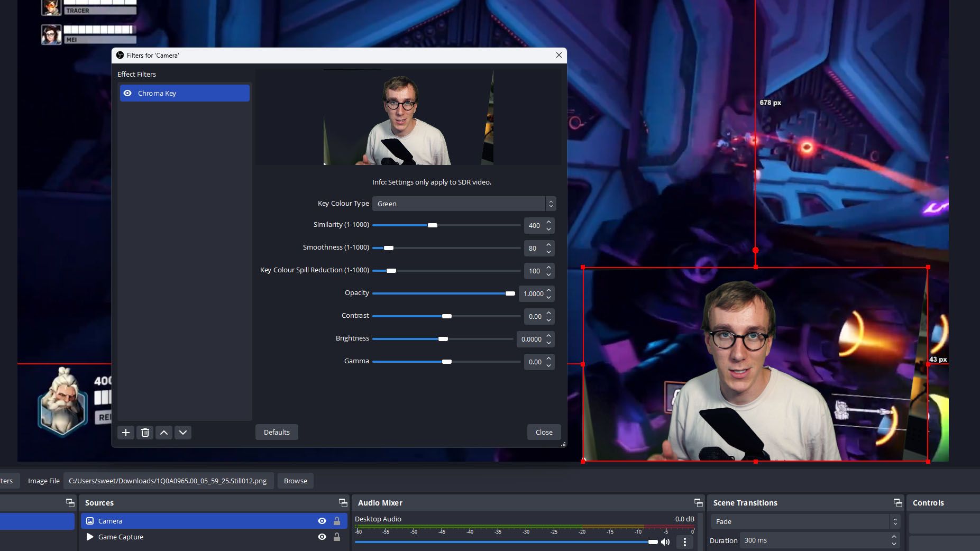Mute Desktop Audio speaker icon

[x=665, y=542]
